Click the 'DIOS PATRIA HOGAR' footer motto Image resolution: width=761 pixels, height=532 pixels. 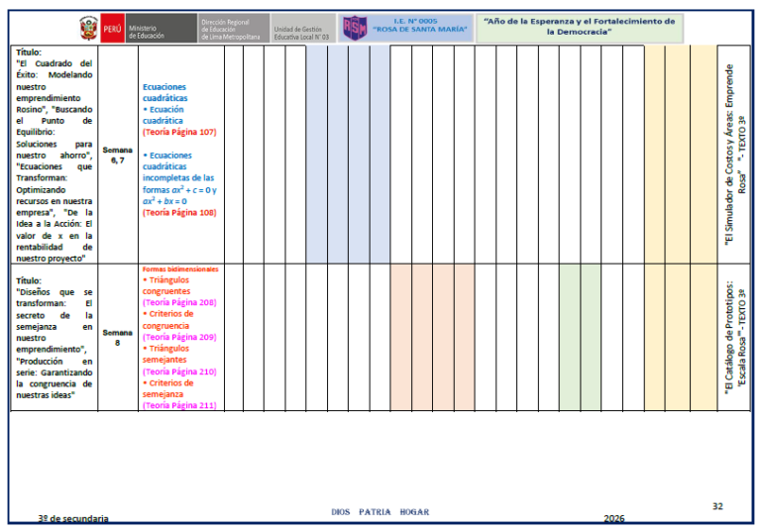tap(380, 512)
